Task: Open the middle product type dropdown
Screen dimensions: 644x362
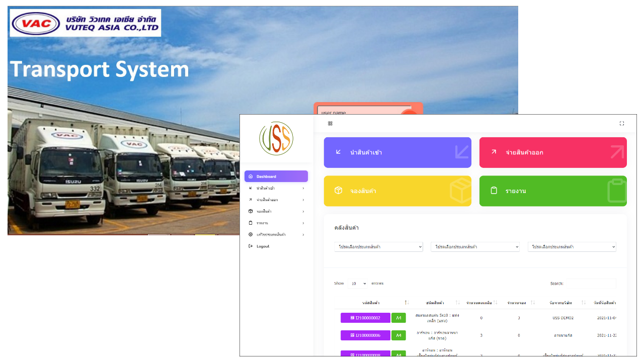Action: pos(475,247)
